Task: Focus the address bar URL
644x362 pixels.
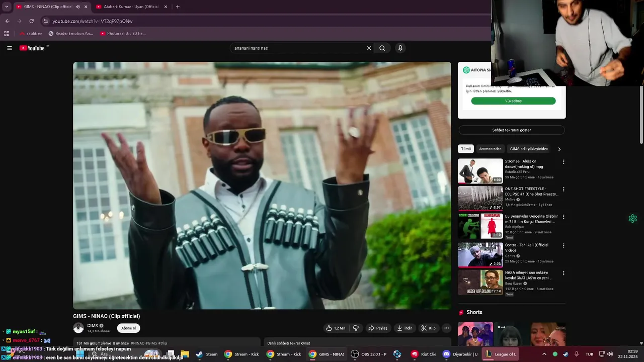Action: point(93,21)
